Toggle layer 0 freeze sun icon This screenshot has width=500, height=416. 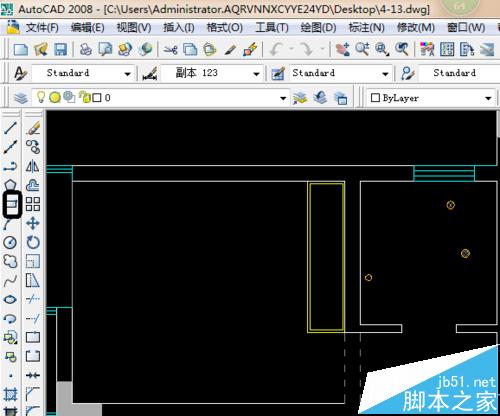[x=55, y=97]
